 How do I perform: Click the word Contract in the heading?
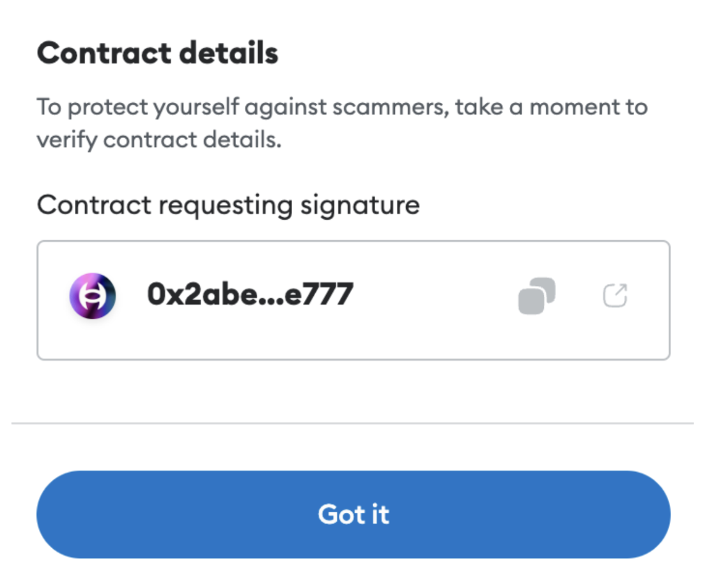[102, 54]
